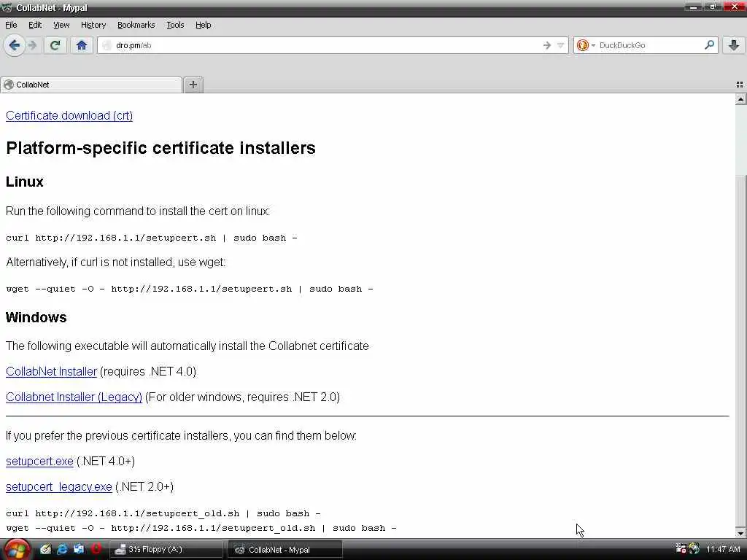Open the address bar history dropdown
The image size is (747, 560).
[x=560, y=46]
